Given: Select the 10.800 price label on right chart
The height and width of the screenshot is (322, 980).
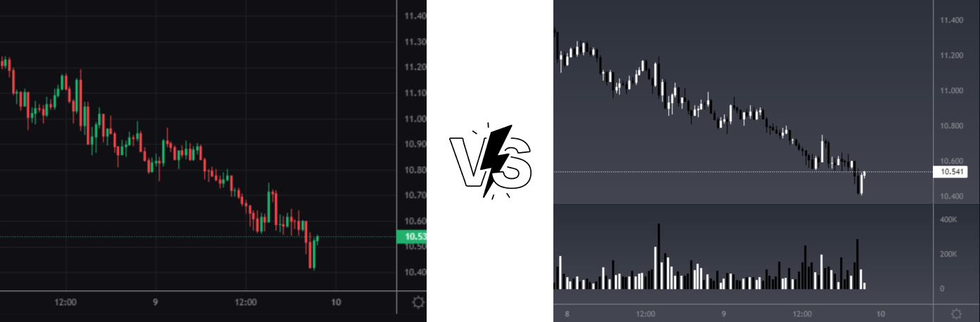Looking at the screenshot, I should pyautogui.click(x=951, y=126).
